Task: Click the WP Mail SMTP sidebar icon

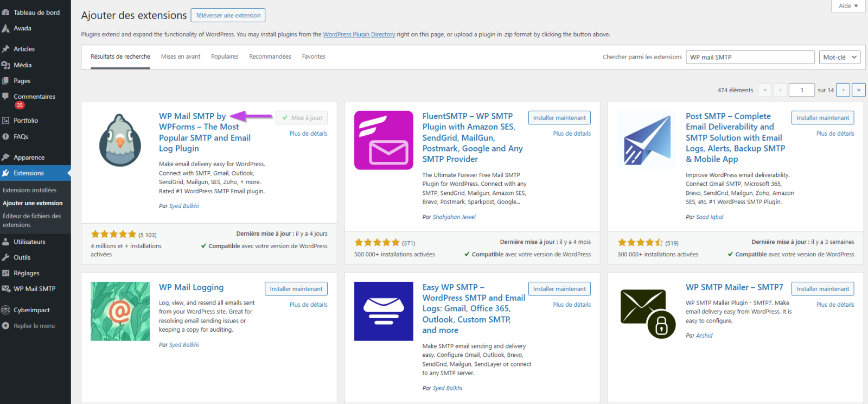Action: coord(6,289)
